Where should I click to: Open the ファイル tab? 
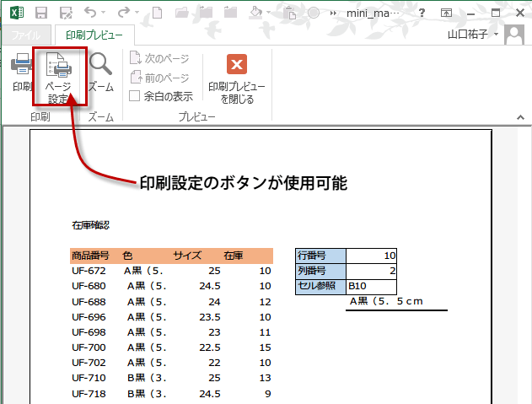(25, 35)
